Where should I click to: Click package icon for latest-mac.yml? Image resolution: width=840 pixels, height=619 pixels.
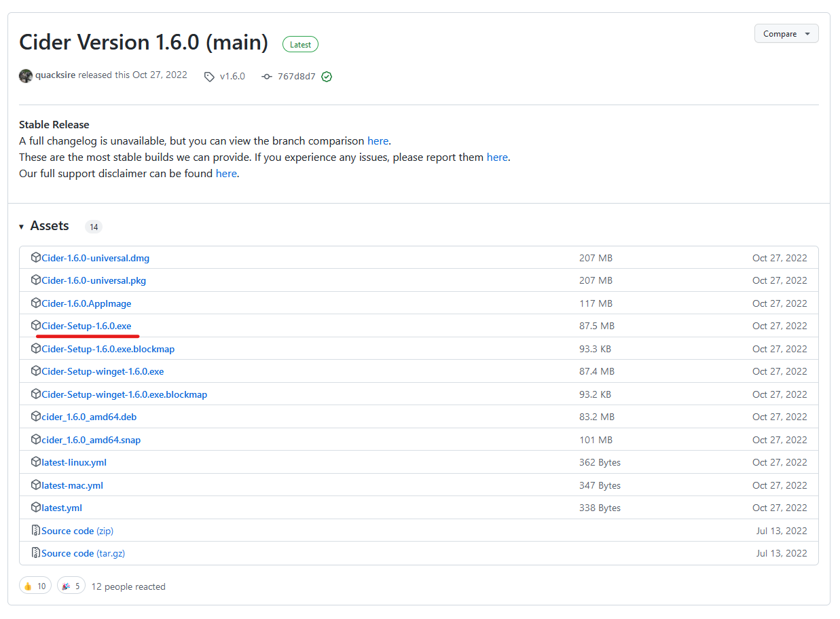tap(36, 485)
